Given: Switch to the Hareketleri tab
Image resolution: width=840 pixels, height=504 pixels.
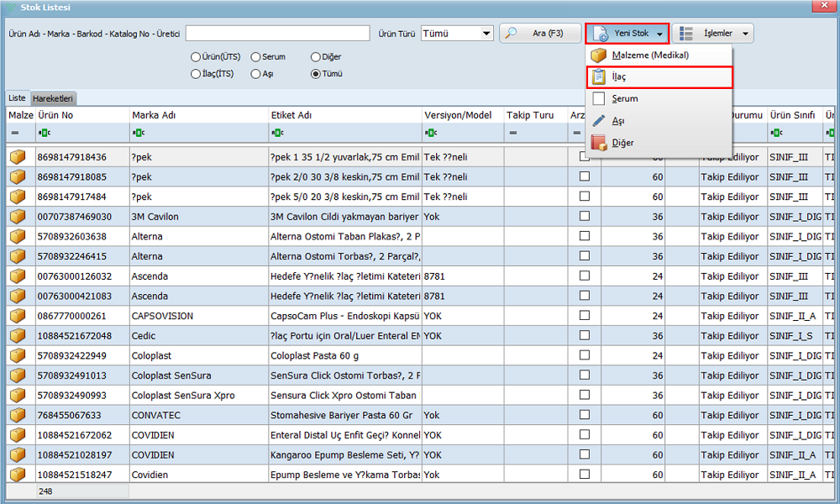Looking at the screenshot, I should point(54,98).
